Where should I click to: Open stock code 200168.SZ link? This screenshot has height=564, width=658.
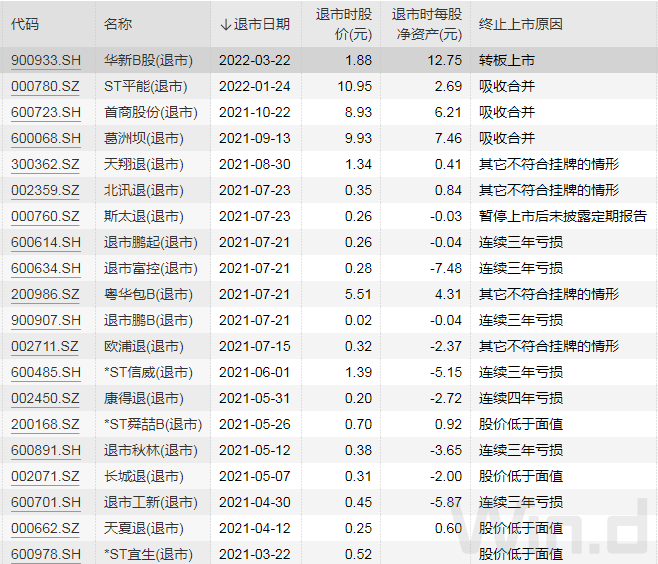point(45,425)
